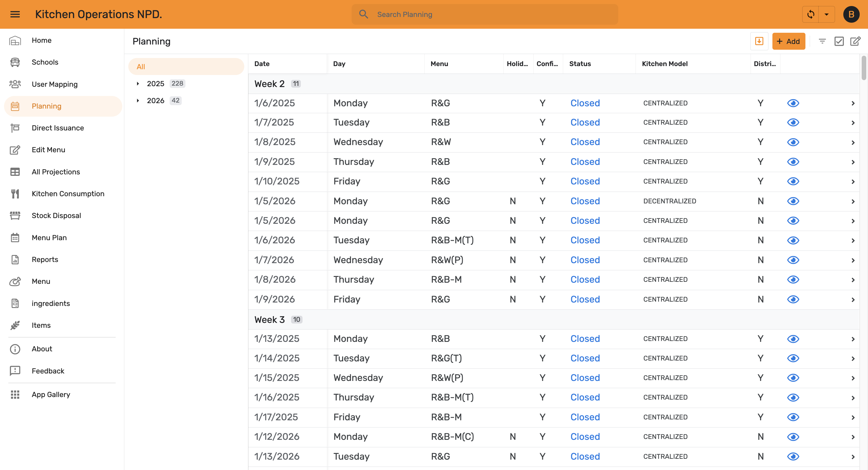Click the User Mapping people icon
This screenshot has width=868, height=470.
(15, 84)
